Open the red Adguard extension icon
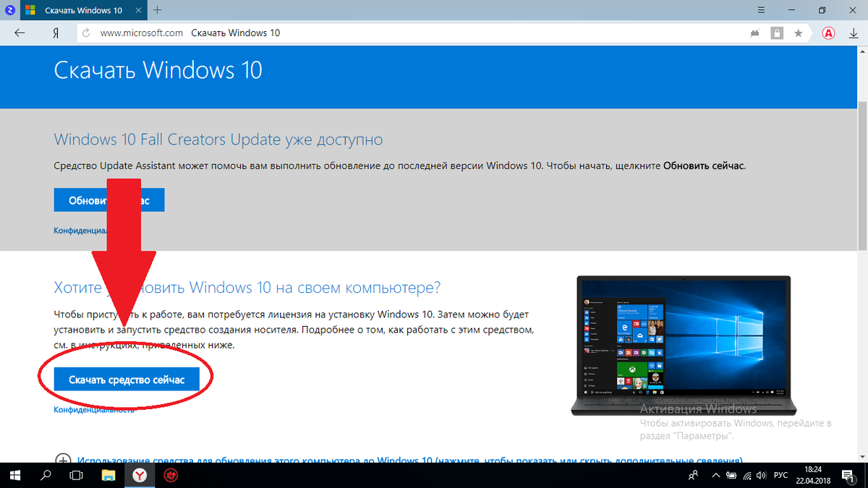The image size is (868, 488). [829, 33]
